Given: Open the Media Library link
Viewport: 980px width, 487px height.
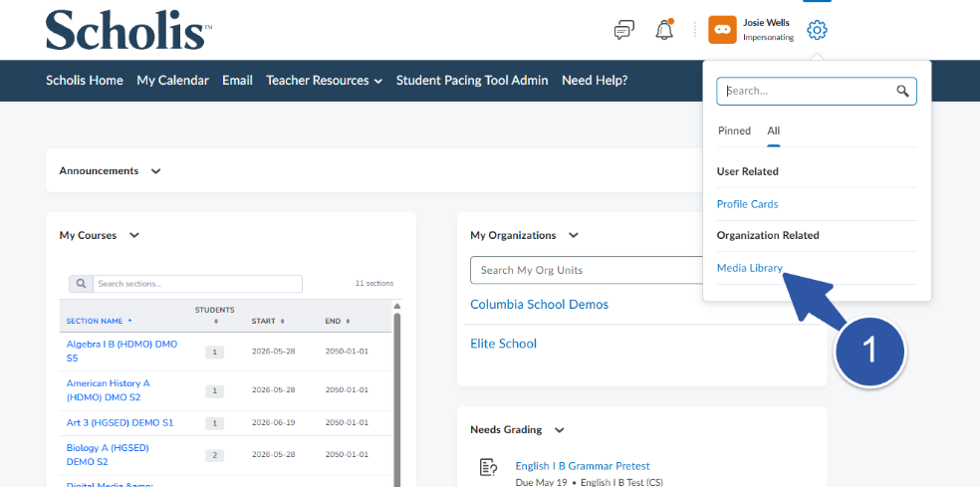Looking at the screenshot, I should 749,268.
